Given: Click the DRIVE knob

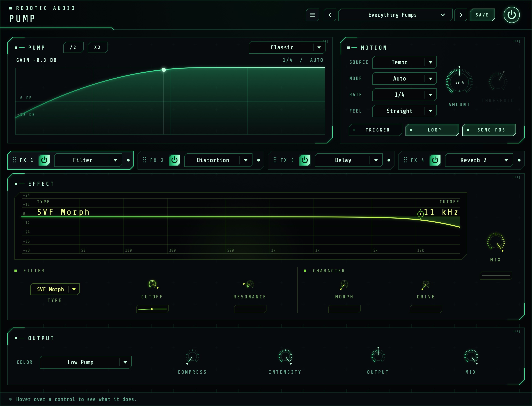Looking at the screenshot, I should tap(426, 285).
